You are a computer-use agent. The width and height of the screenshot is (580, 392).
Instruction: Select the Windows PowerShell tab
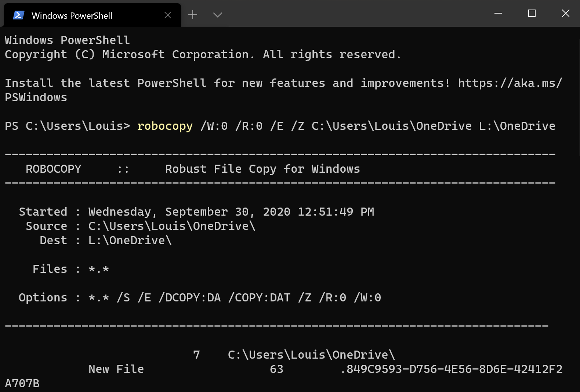(x=92, y=15)
